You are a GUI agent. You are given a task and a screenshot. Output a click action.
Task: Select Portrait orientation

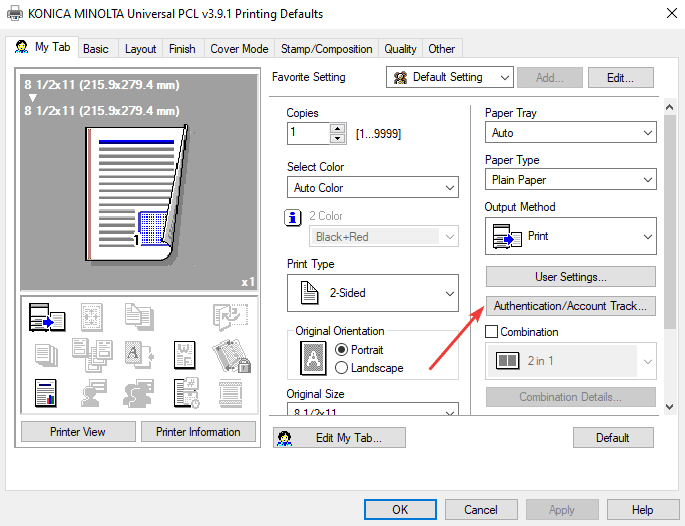pyautogui.click(x=342, y=350)
